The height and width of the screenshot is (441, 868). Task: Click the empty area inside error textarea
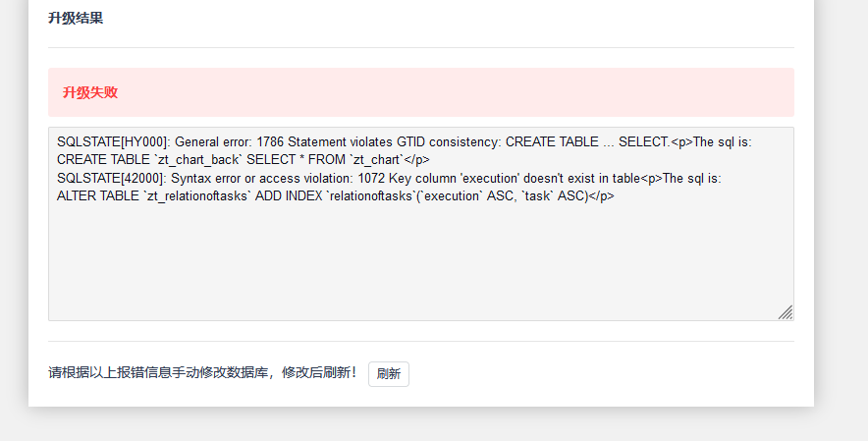tap(420, 265)
